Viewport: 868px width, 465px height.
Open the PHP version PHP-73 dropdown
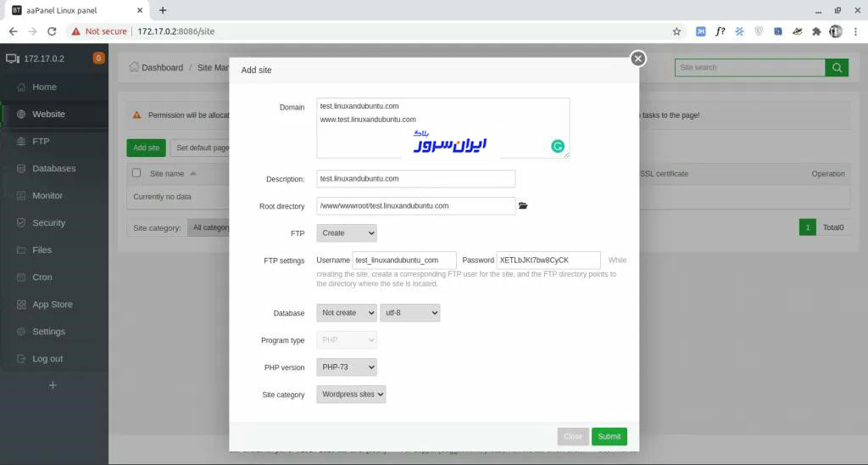click(x=347, y=367)
